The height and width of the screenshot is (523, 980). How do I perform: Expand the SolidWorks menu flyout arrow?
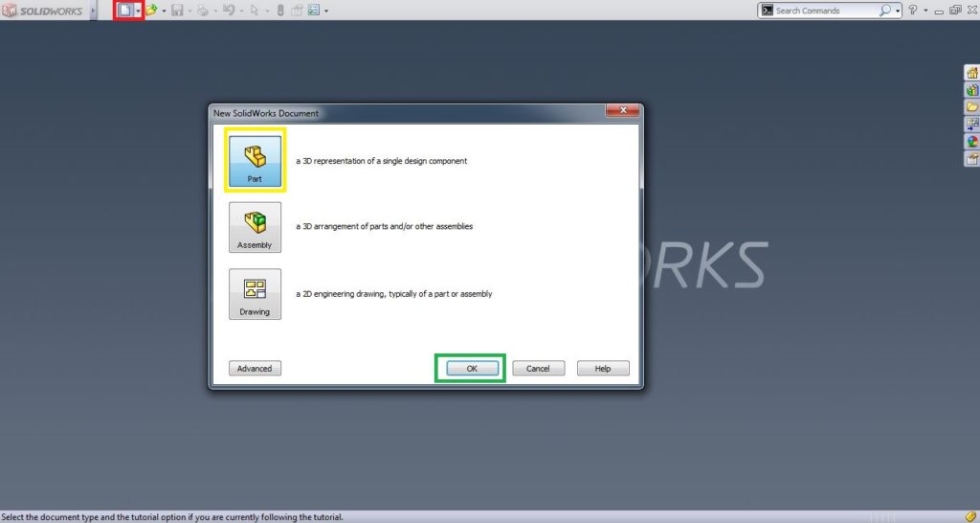pyautogui.click(x=94, y=11)
